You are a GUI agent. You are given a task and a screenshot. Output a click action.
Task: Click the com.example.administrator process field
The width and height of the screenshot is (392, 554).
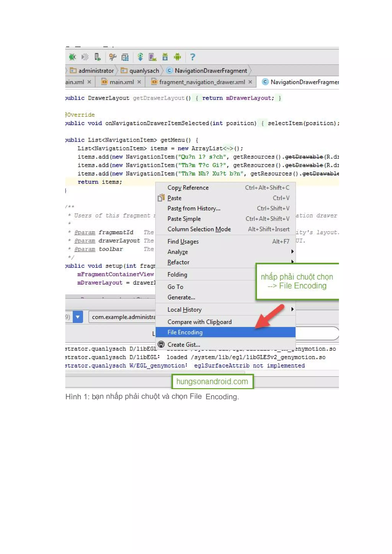pos(123,317)
